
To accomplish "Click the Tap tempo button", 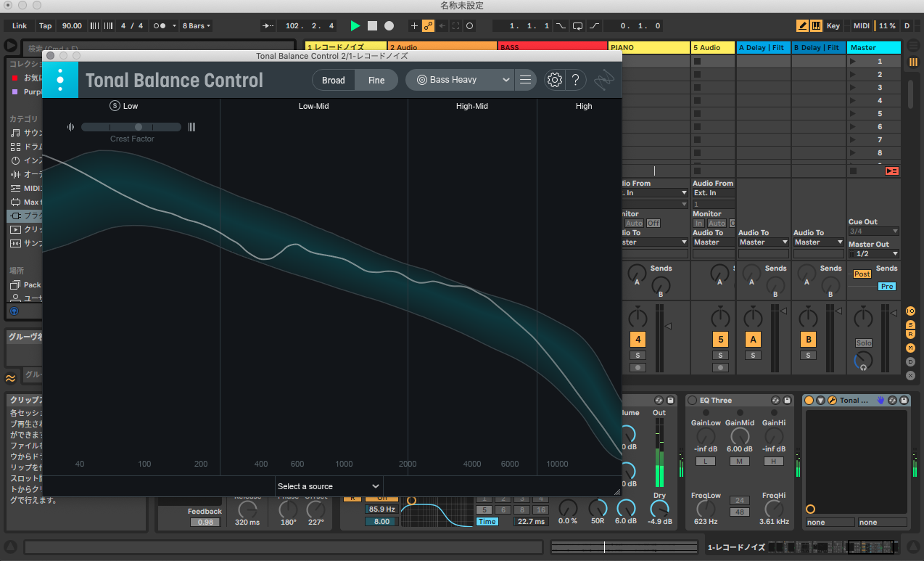I will [45, 25].
